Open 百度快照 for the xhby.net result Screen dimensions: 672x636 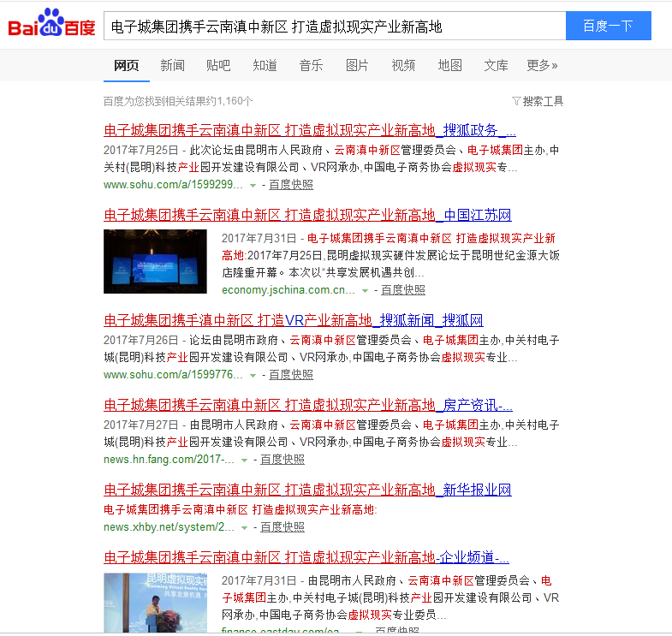click(282, 527)
